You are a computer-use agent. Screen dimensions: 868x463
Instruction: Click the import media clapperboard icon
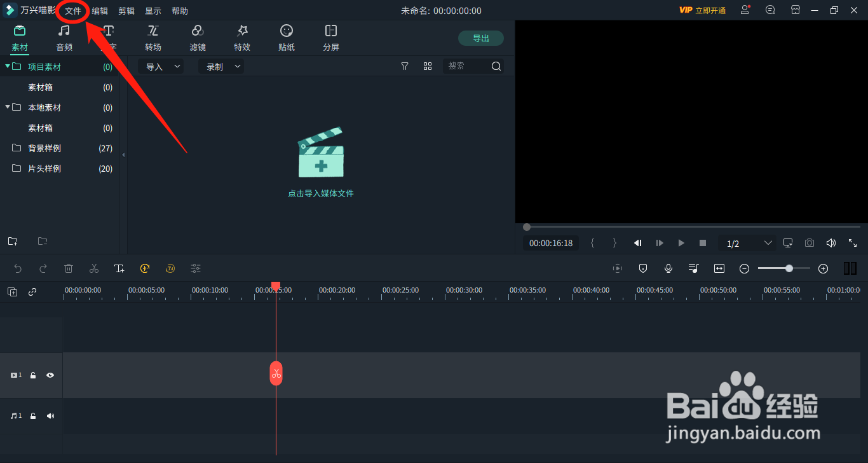click(321, 153)
